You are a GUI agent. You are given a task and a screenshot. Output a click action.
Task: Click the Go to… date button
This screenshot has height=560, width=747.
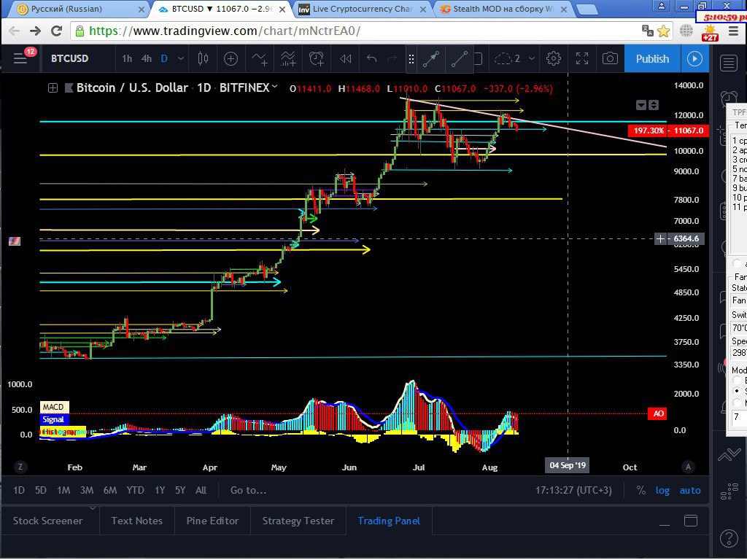click(x=248, y=490)
